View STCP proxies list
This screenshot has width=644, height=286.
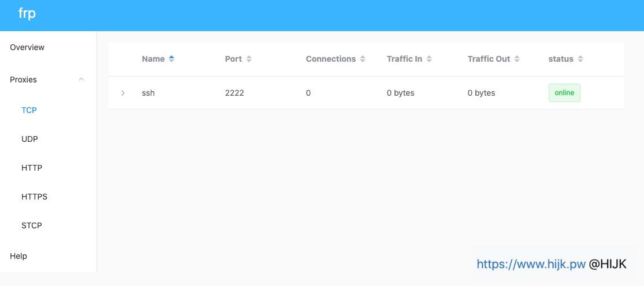point(32,225)
